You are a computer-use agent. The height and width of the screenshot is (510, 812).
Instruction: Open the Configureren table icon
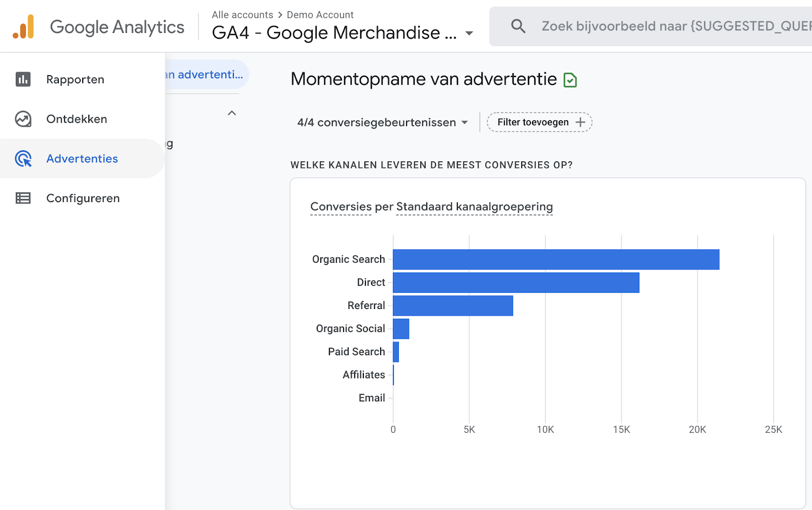[x=23, y=198]
